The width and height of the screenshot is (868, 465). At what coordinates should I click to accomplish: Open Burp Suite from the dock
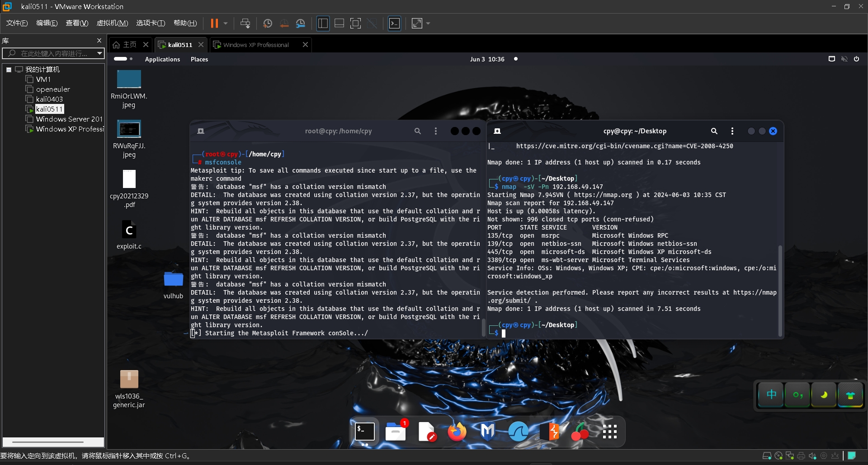point(549,432)
